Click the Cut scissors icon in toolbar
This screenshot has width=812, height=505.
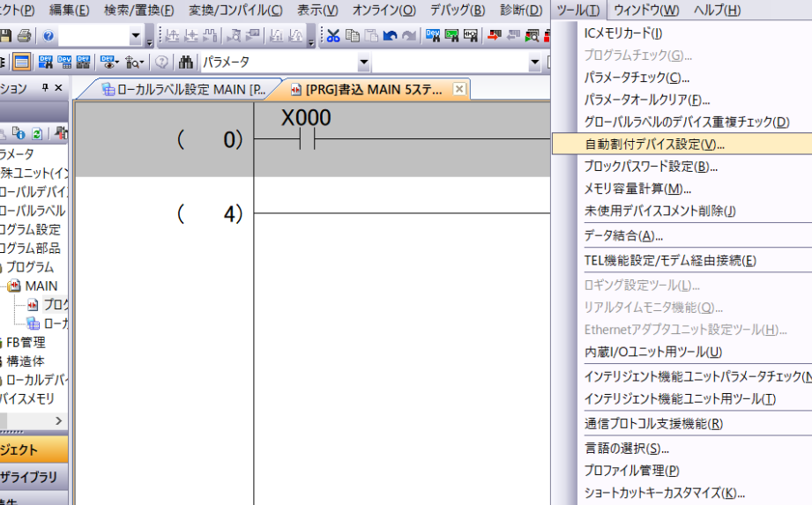333,36
